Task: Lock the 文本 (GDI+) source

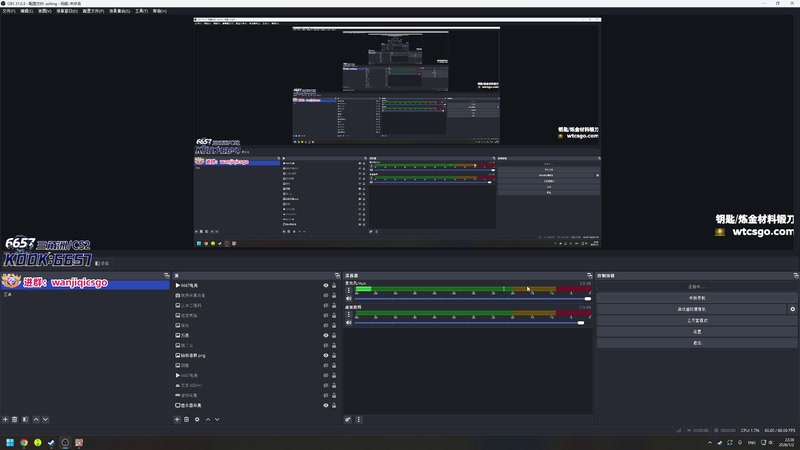Action: [334, 386]
